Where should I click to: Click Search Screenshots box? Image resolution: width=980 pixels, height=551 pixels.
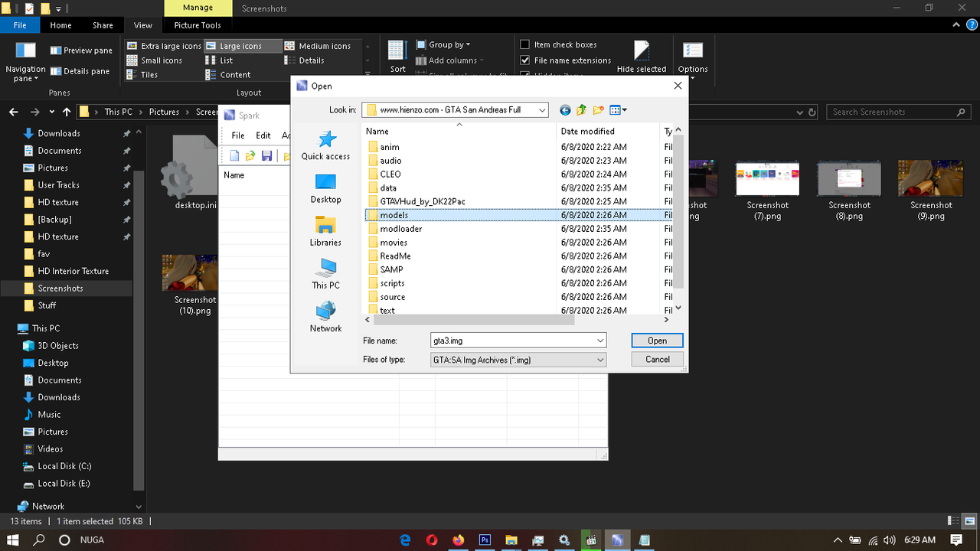coord(900,112)
